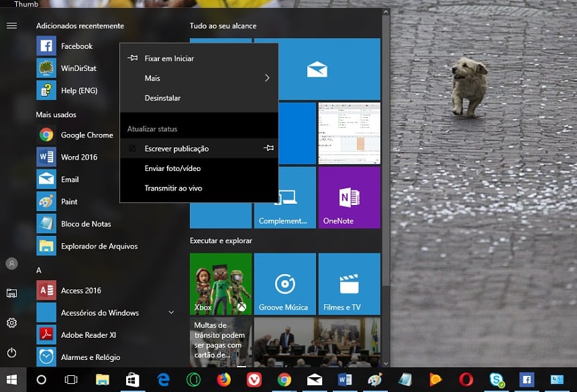Open Paint icon on the taskbar
Screen dimensions: 577x392
point(375,379)
